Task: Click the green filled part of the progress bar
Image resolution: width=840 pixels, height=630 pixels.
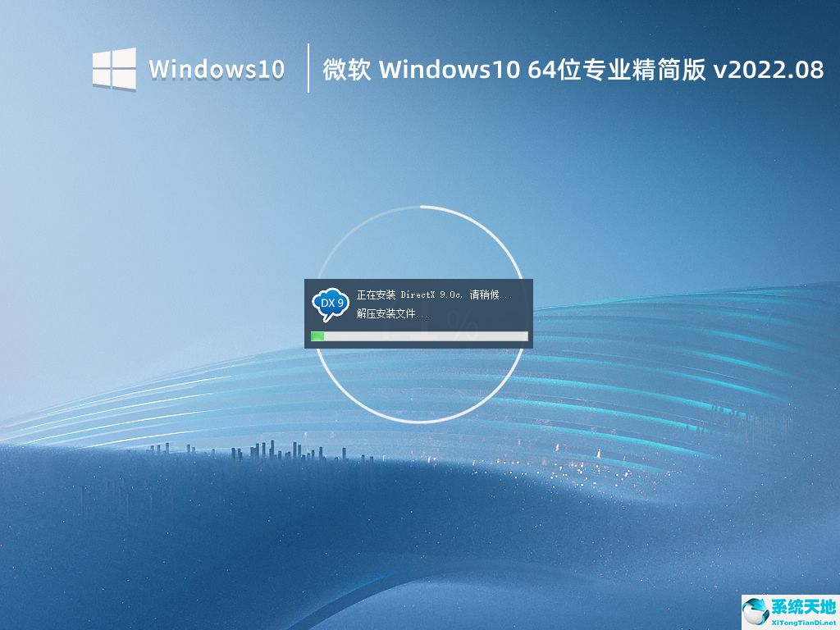Action: (317, 336)
